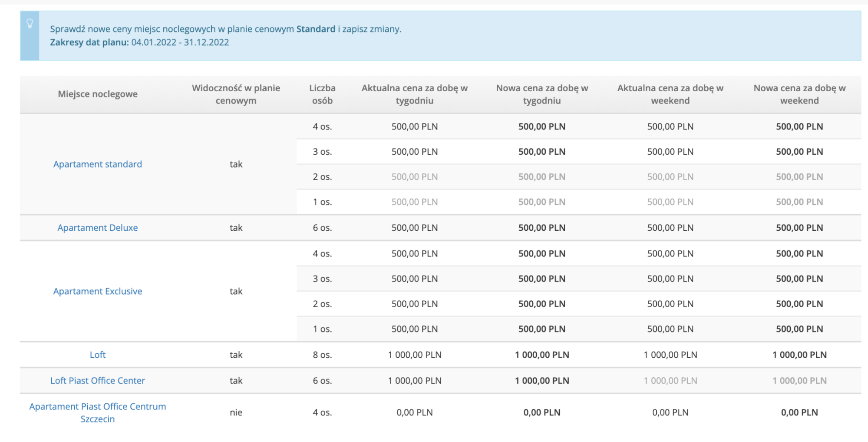Open the Apartament Deluxe link
This screenshot has width=868, height=442.
(x=97, y=228)
